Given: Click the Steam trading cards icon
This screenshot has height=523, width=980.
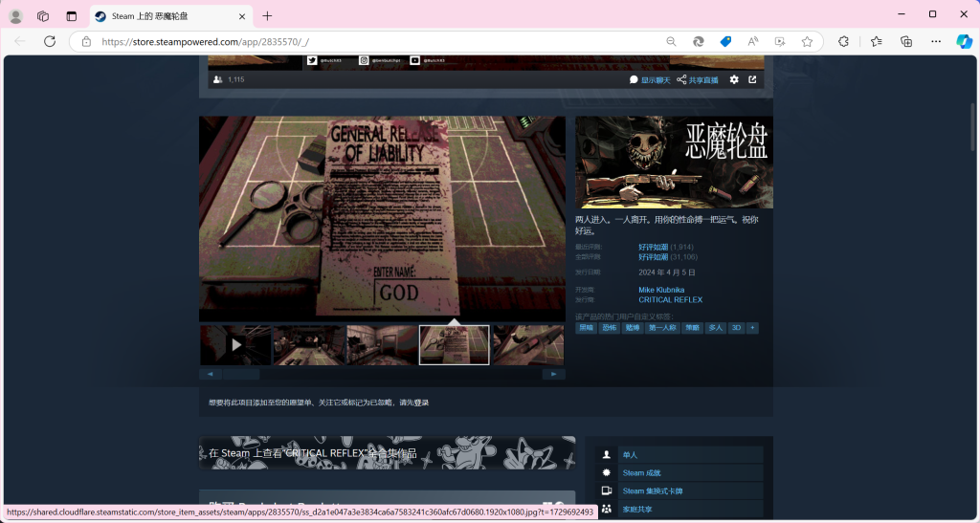Looking at the screenshot, I should pos(606,491).
